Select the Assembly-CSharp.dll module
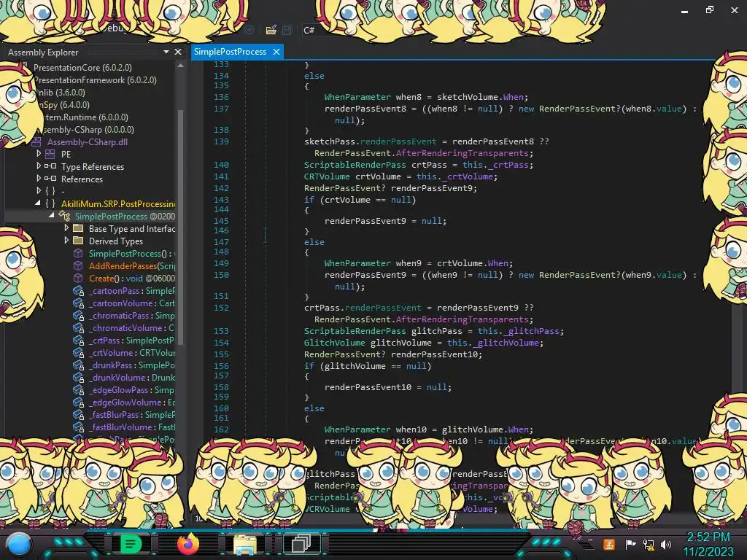The height and width of the screenshot is (560, 747). coord(88,142)
